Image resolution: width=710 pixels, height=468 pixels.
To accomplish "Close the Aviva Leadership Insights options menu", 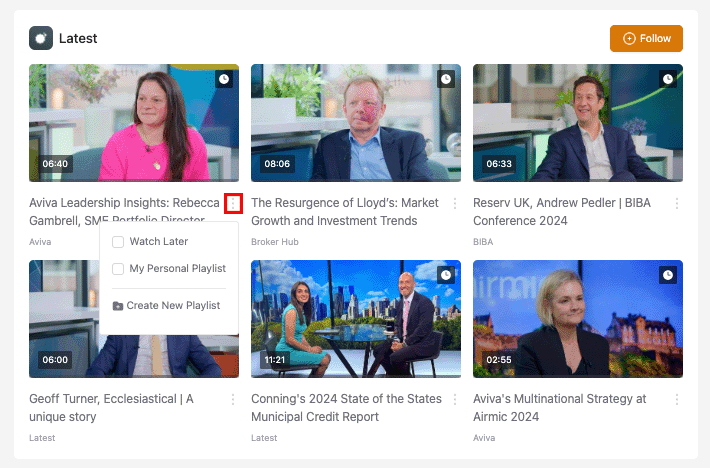I will 233,203.
